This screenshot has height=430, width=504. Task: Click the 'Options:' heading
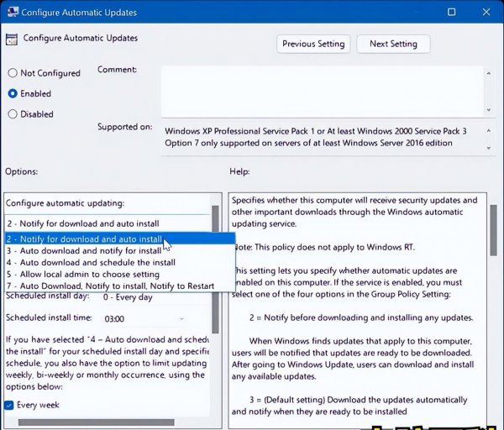pos(21,171)
